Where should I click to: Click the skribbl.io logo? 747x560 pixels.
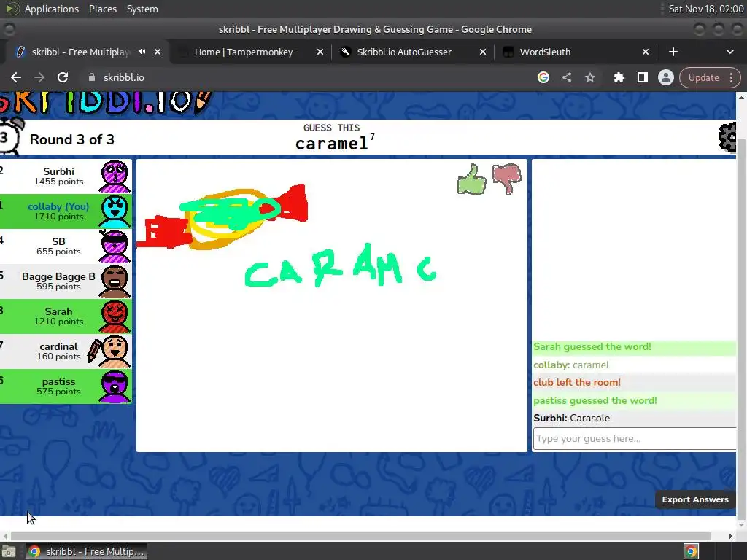[105, 102]
